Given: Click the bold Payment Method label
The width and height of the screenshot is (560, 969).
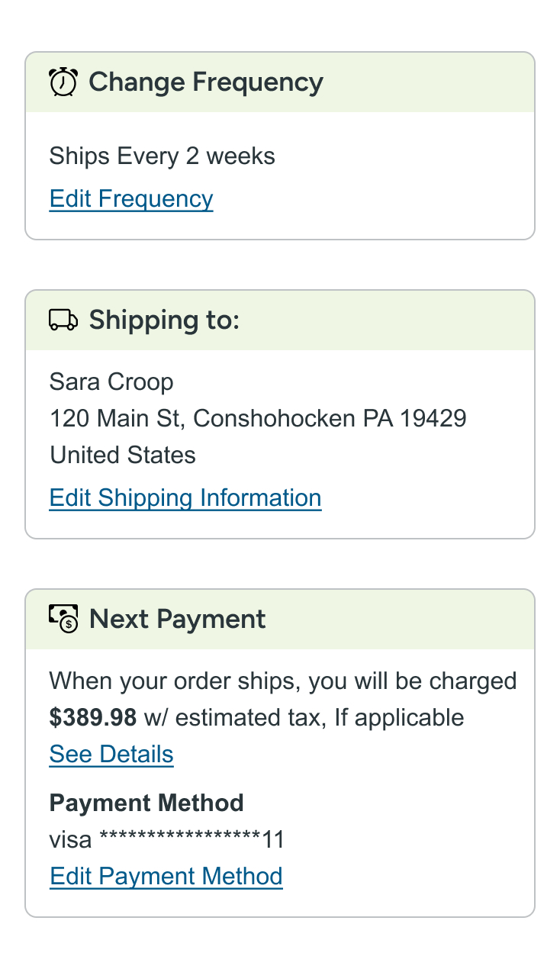Looking at the screenshot, I should pos(146,803).
